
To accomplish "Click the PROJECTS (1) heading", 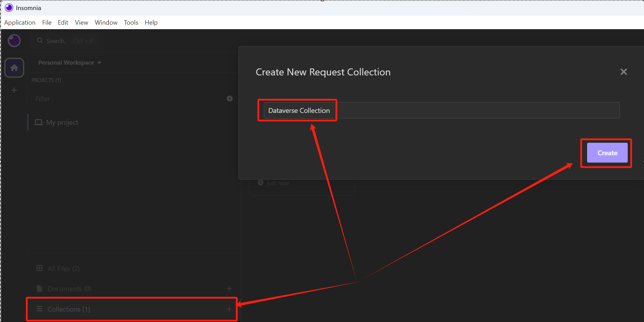I will (46, 80).
